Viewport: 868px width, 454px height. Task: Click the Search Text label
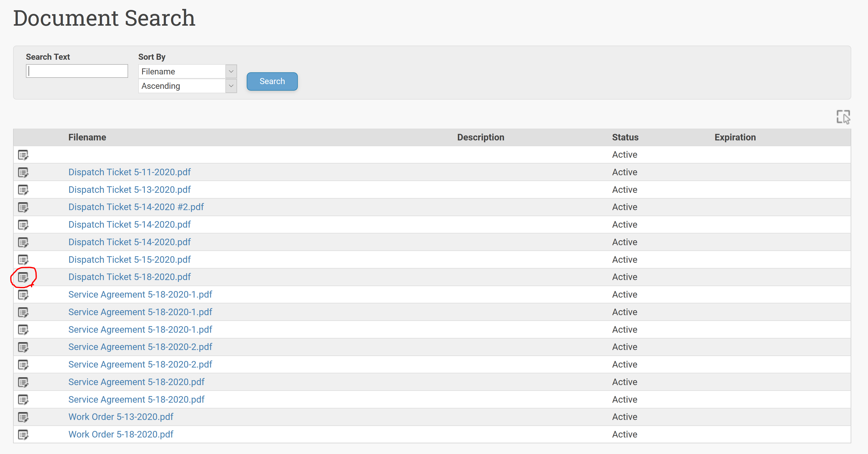click(x=48, y=57)
